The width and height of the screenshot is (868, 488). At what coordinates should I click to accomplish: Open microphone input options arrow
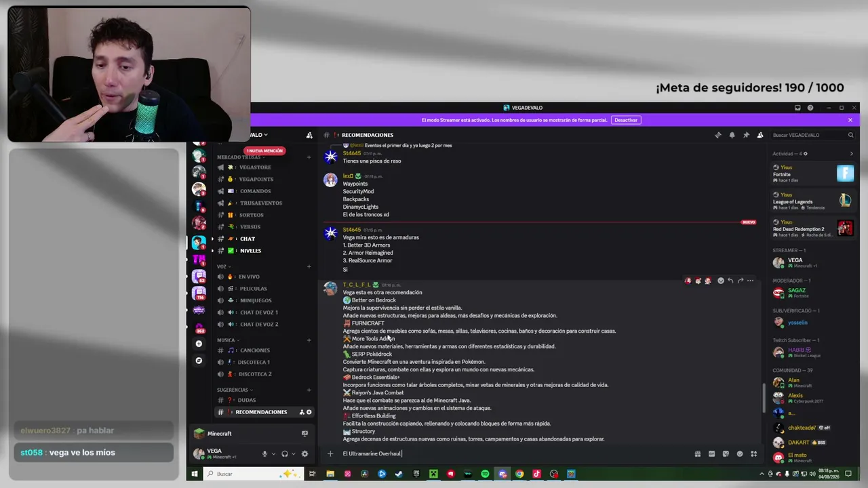273,453
